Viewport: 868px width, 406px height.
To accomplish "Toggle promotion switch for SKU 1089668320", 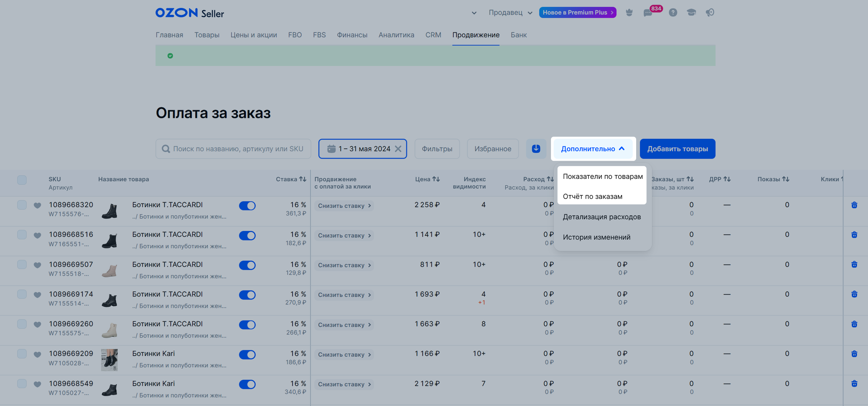I will point(247,206).
